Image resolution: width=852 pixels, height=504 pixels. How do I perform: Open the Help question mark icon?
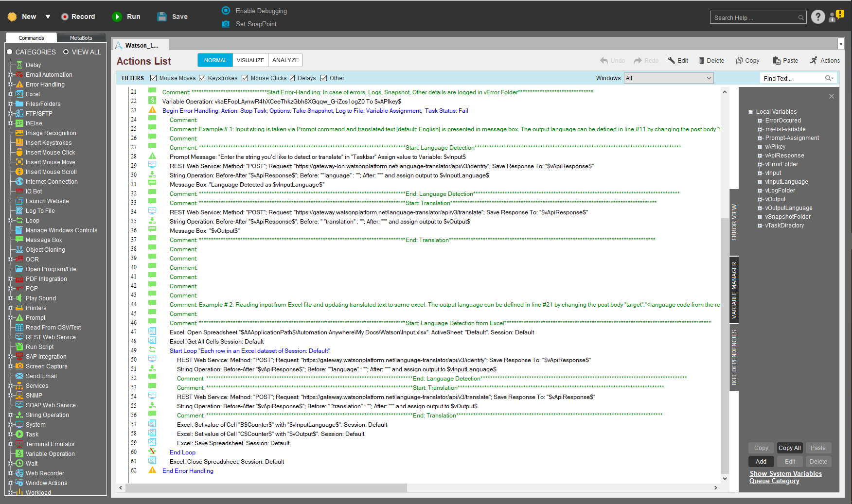(818, 17)
